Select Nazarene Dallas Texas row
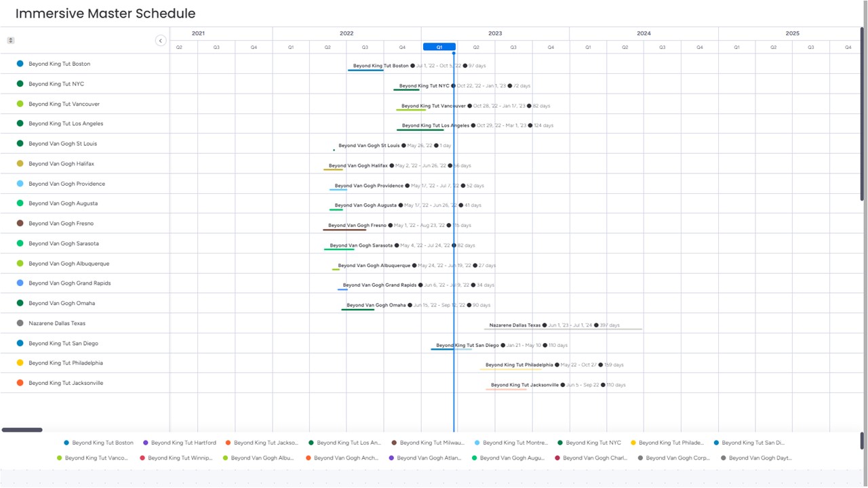The image size is (868, 488). pos(85,323)
